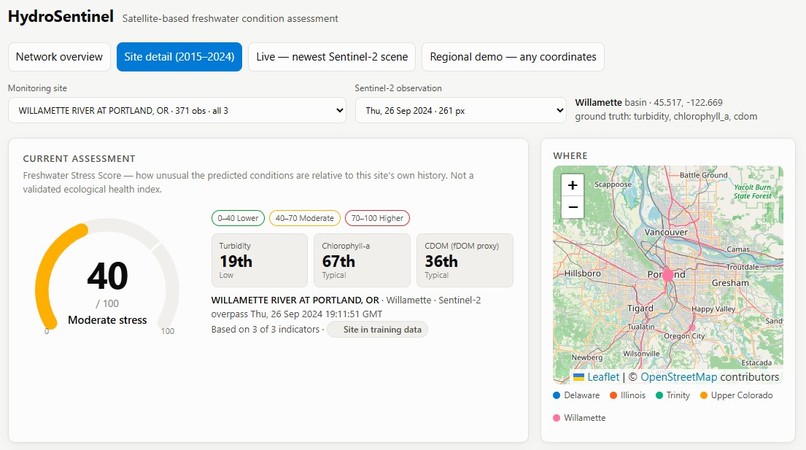Image resolution: width=806 pixels, height=450 pixels.
Task: Click the Turbidity 19th percentile card
Action: 260,260
